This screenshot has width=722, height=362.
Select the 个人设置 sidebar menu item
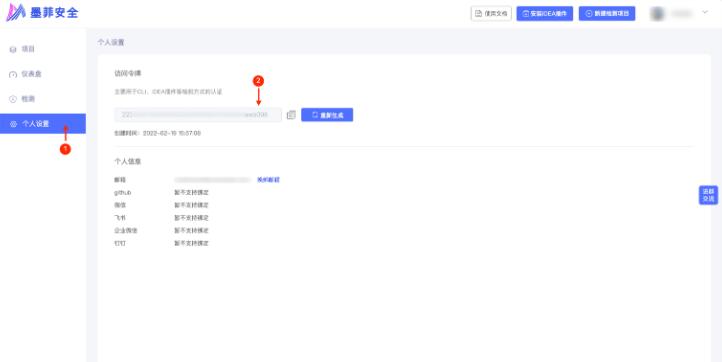coord(43,123)
